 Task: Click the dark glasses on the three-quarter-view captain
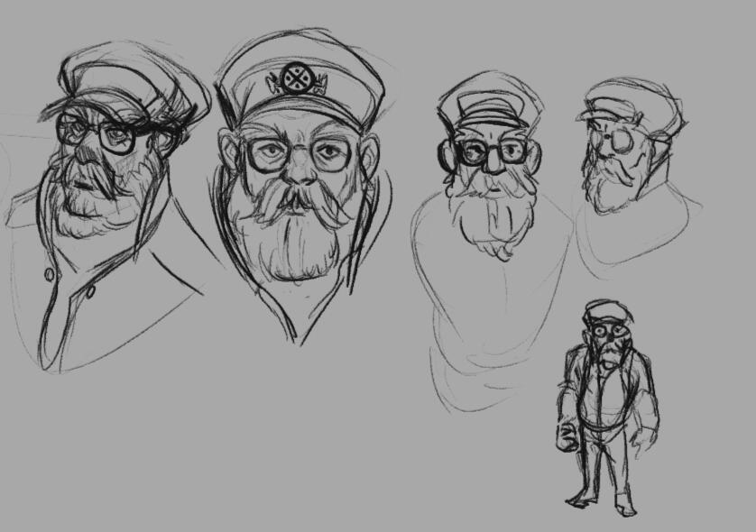click(x=99, y=135)
